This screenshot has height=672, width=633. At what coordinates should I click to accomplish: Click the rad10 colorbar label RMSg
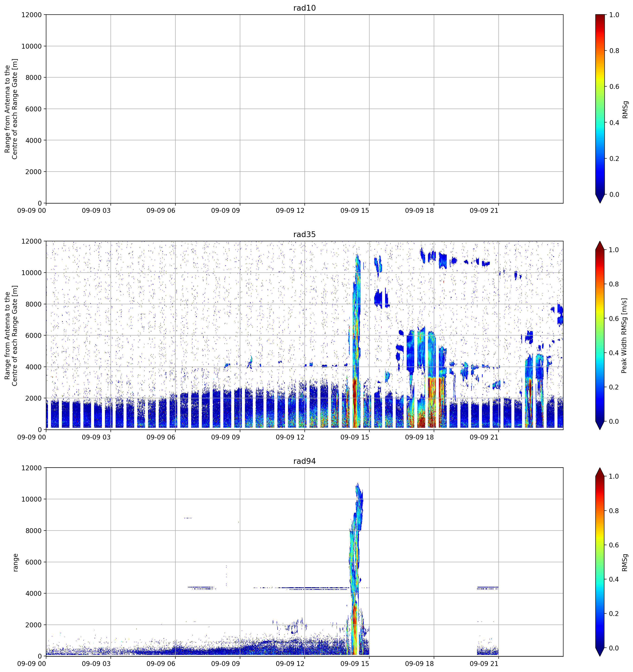(x=625, y=110)
